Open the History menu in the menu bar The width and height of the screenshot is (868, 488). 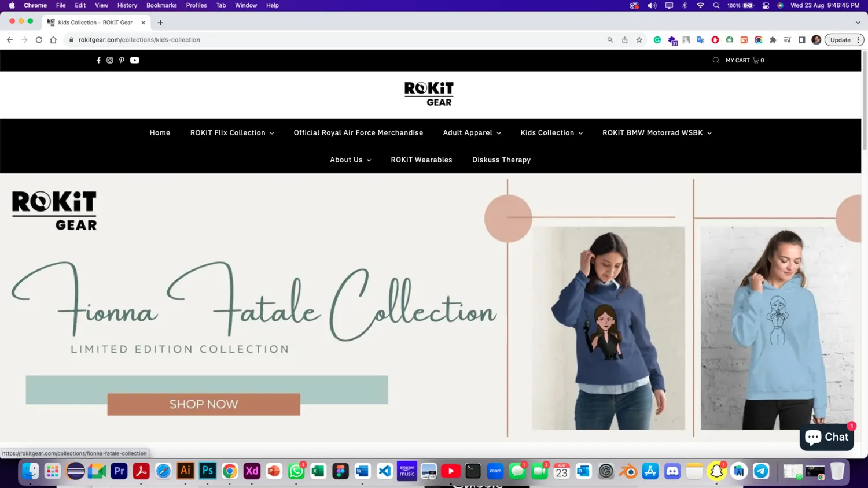(127, 5)
